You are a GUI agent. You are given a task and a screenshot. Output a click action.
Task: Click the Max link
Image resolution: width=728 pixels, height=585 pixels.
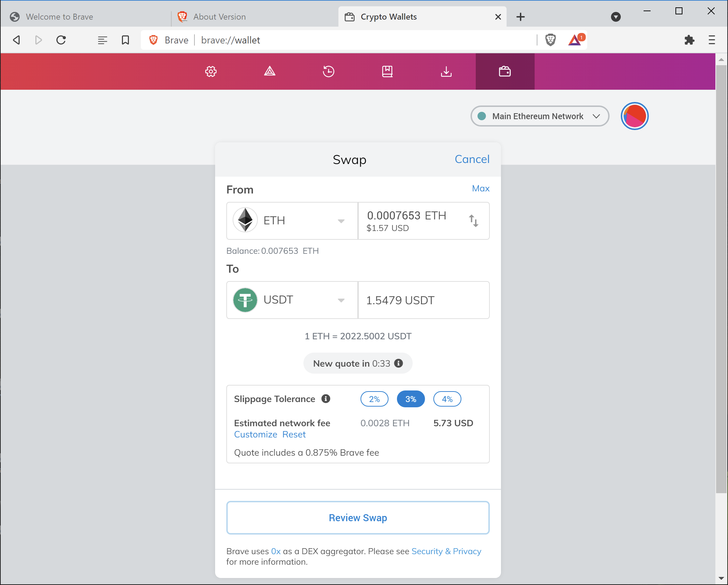[481, 188]
